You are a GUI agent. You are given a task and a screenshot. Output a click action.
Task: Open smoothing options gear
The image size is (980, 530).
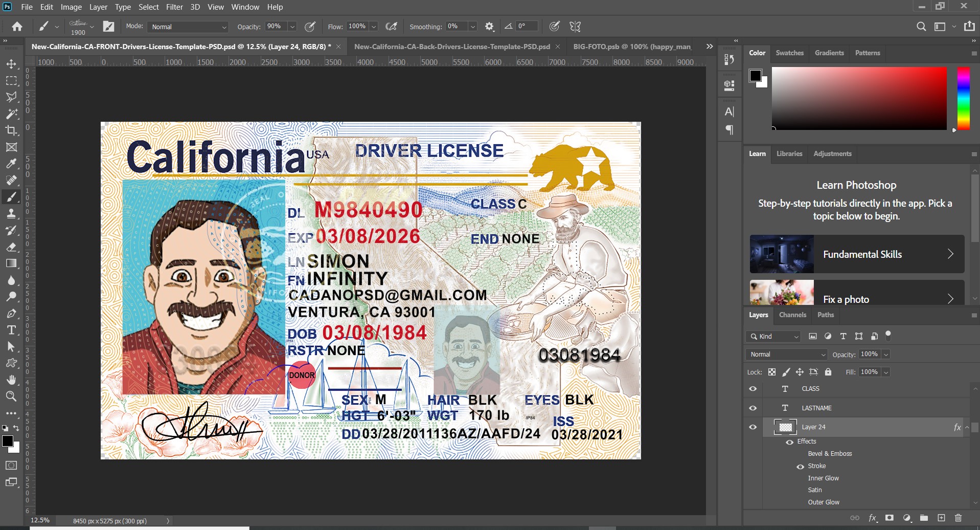489,27
